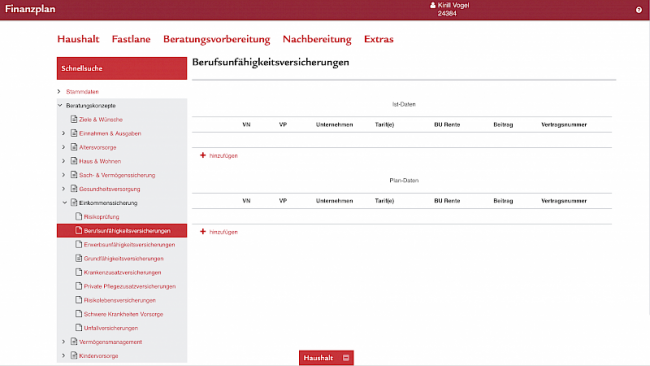Expand the Stammdaten tree node
This screenshot has width=650, height=366.
(x=59, y=91)
